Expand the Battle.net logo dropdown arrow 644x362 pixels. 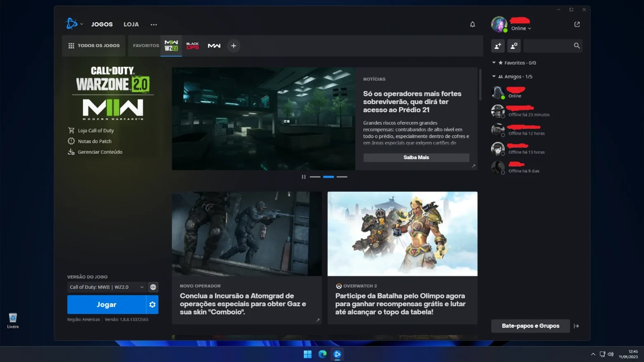pyautogui.click(x=82, y=24)
